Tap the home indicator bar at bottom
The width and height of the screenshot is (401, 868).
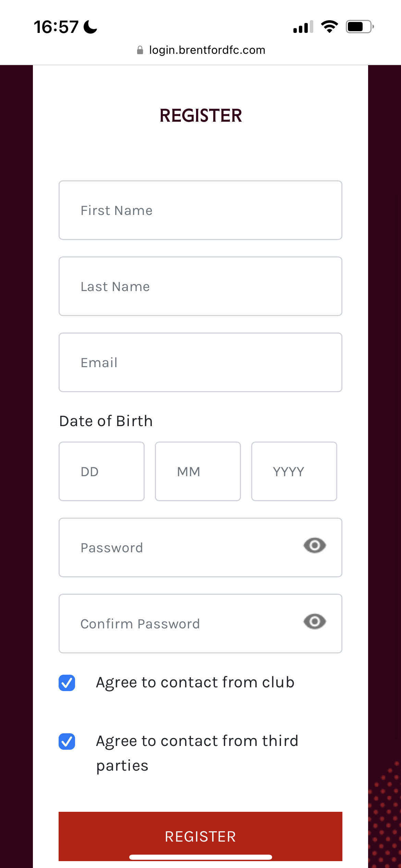[200, 857]
